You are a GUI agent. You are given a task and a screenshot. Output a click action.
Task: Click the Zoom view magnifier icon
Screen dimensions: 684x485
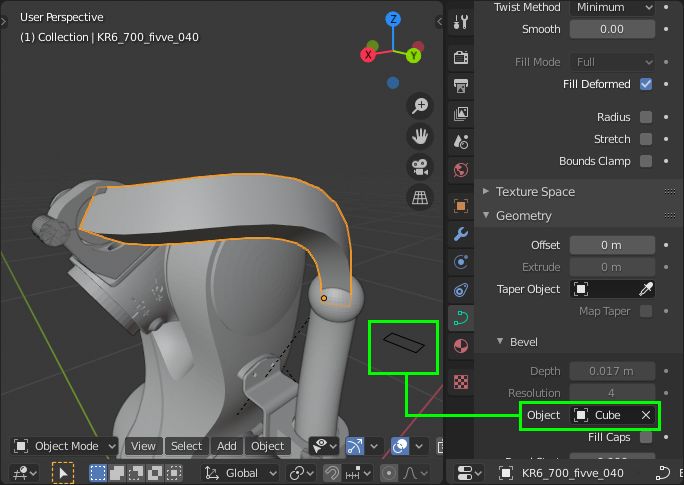[420, 106]
